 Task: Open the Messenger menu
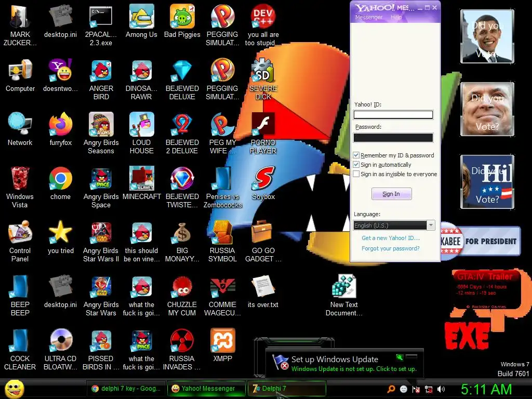pos(368,17)
